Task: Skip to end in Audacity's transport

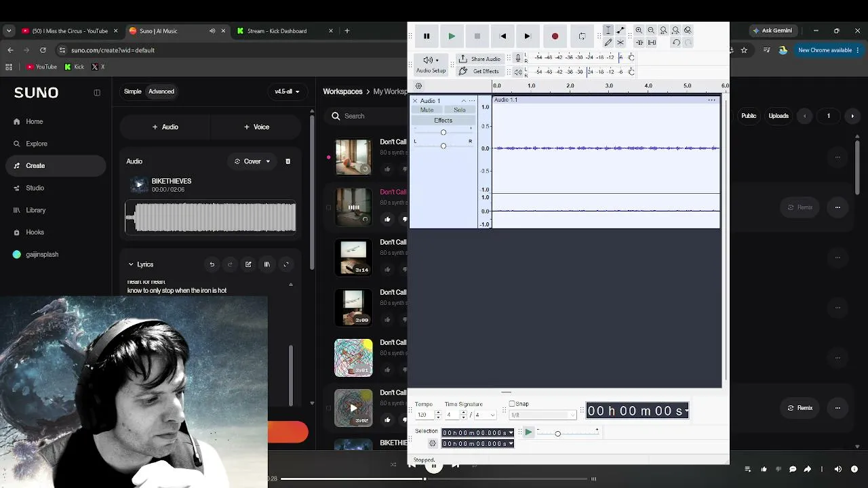Action: tap(527, 36)
